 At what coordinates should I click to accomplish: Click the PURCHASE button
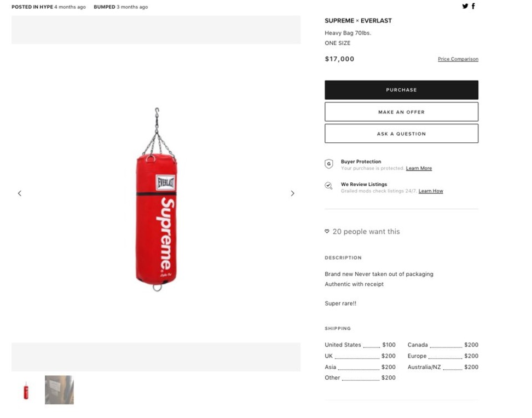[x=401, y=90]
